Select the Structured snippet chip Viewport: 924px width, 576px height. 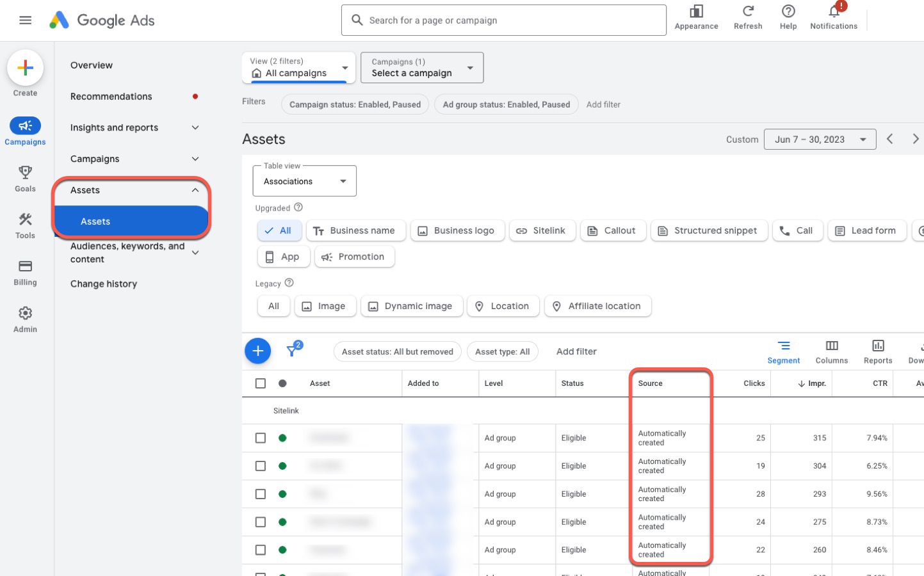[x=709, y=230]
